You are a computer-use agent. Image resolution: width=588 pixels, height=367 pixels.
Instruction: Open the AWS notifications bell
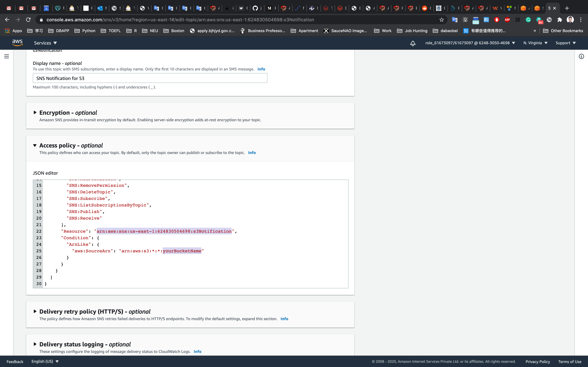tap(413, 43)
